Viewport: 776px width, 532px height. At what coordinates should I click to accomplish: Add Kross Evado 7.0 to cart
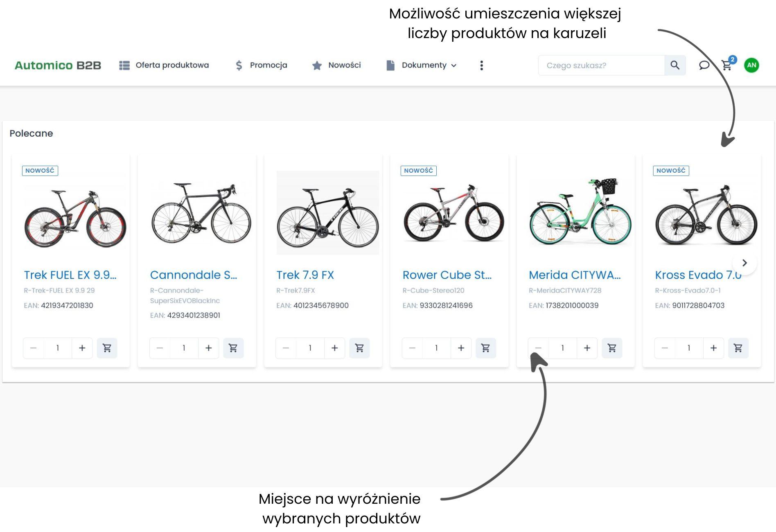click(x=738, y=348)
